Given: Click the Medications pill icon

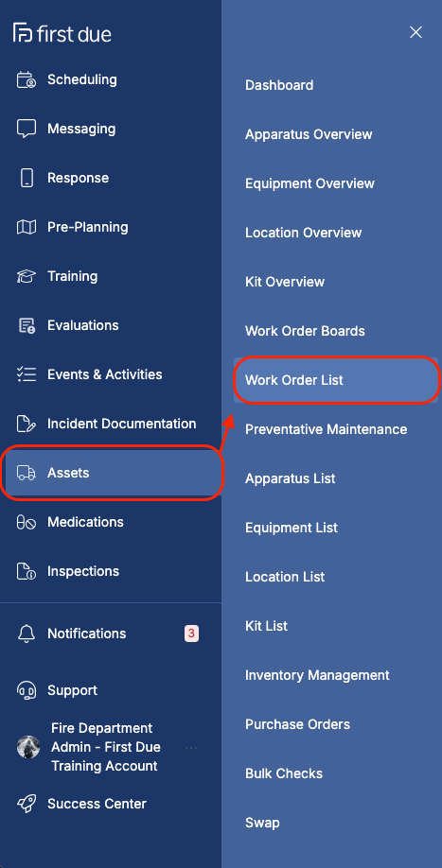Looking at the screenshot, I should [27, 522].
